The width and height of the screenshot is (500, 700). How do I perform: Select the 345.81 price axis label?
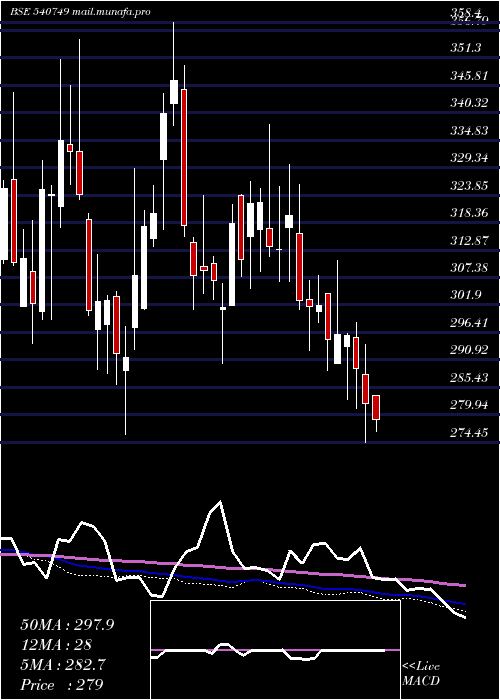(469, 75)
